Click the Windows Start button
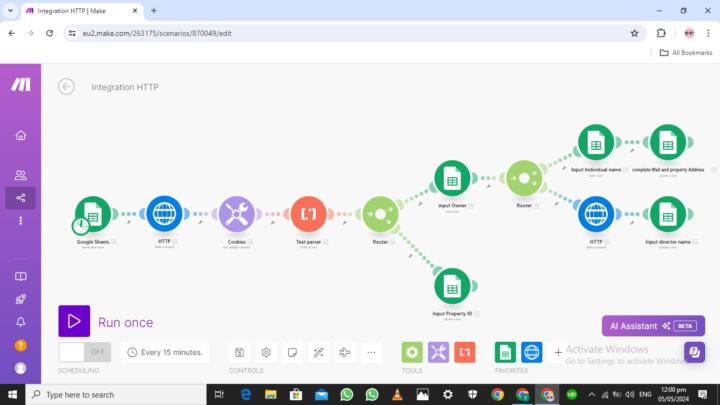720x405 pixels. [12, 394]
